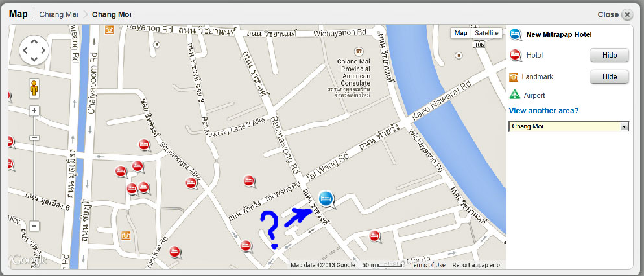Click the red hotel marker above Sithiwongse Alley label
Viewport: 644px width, 276px height.
tap(143, 144)
